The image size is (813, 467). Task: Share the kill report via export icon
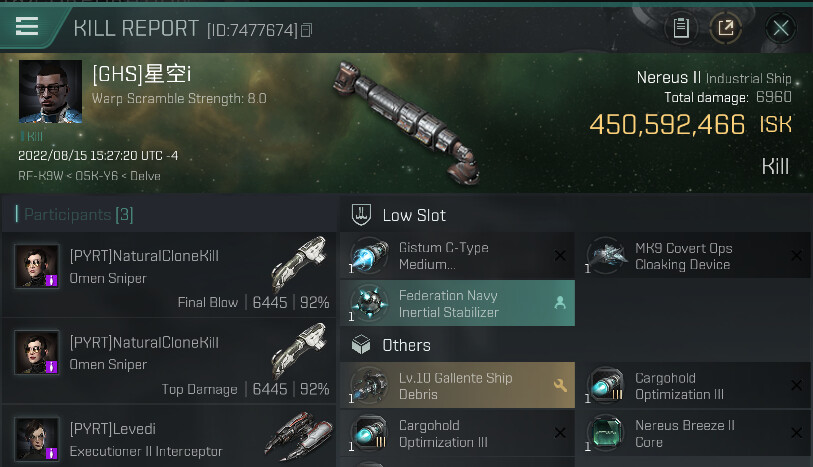tap(726, 28)
